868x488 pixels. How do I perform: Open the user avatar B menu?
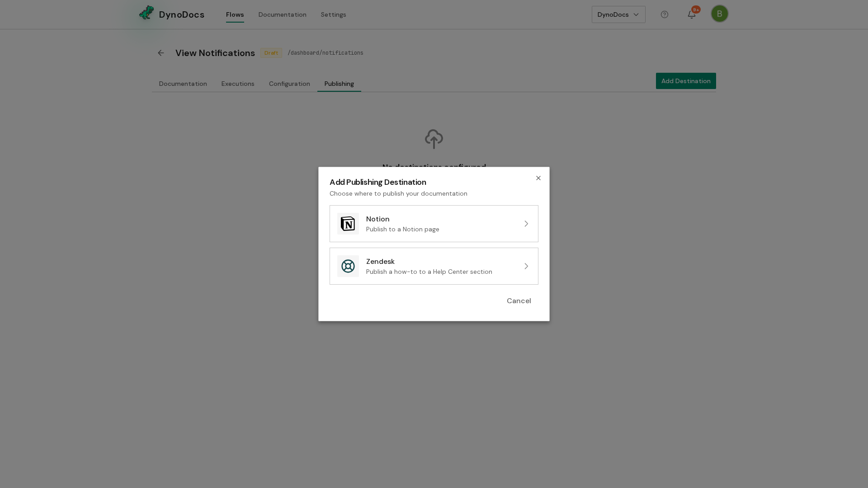(x=720, y=14)
